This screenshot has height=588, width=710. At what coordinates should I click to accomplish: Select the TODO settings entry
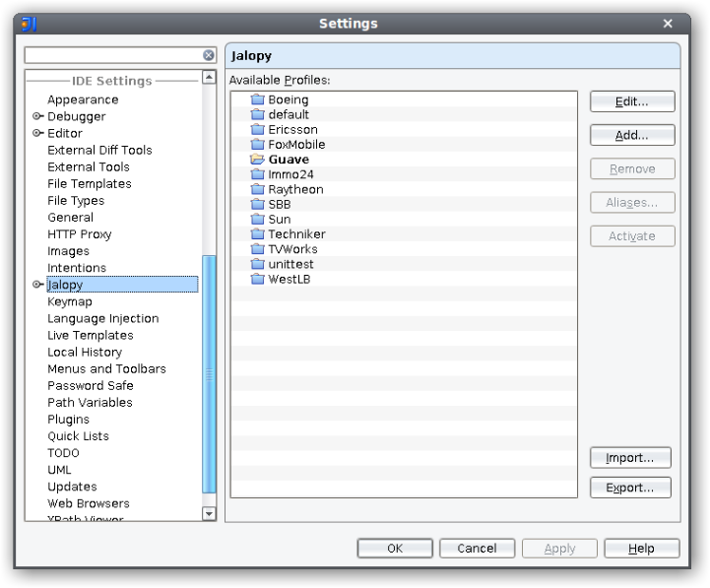click(63, 453)
